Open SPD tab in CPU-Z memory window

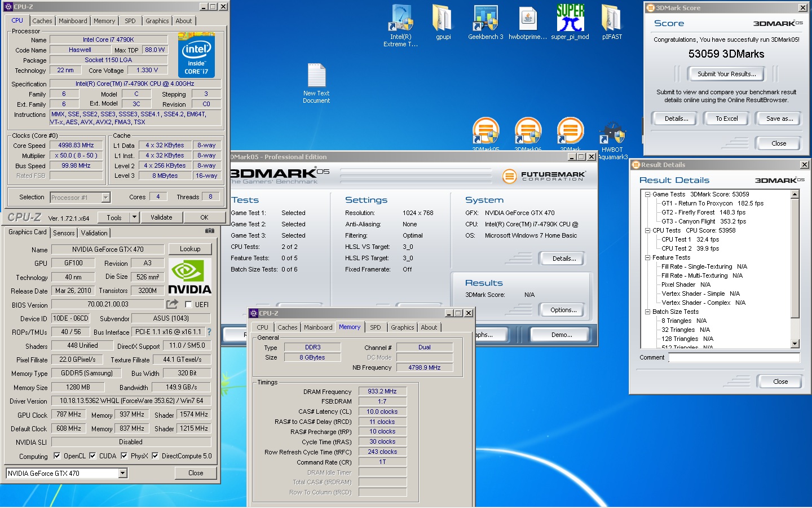click(x=376, y=327)
